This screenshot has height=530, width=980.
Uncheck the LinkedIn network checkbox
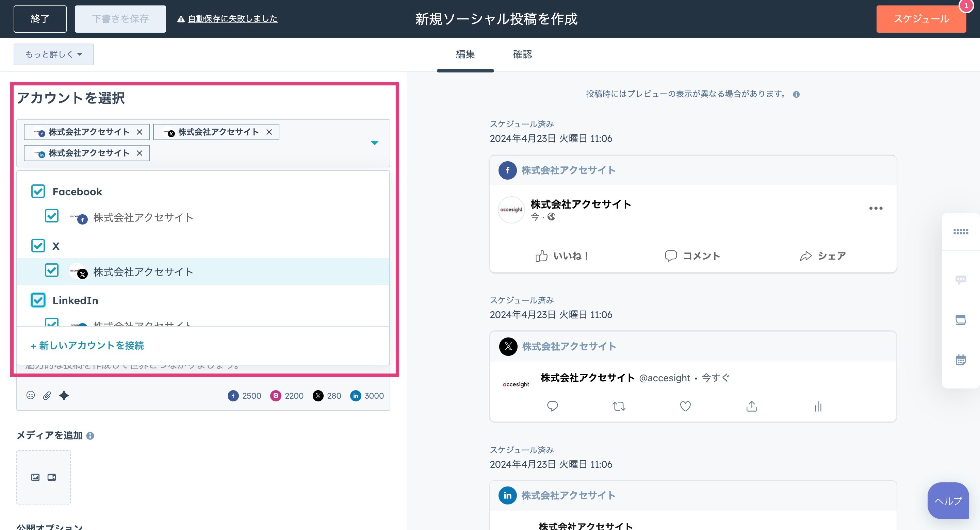click(38, 300)
